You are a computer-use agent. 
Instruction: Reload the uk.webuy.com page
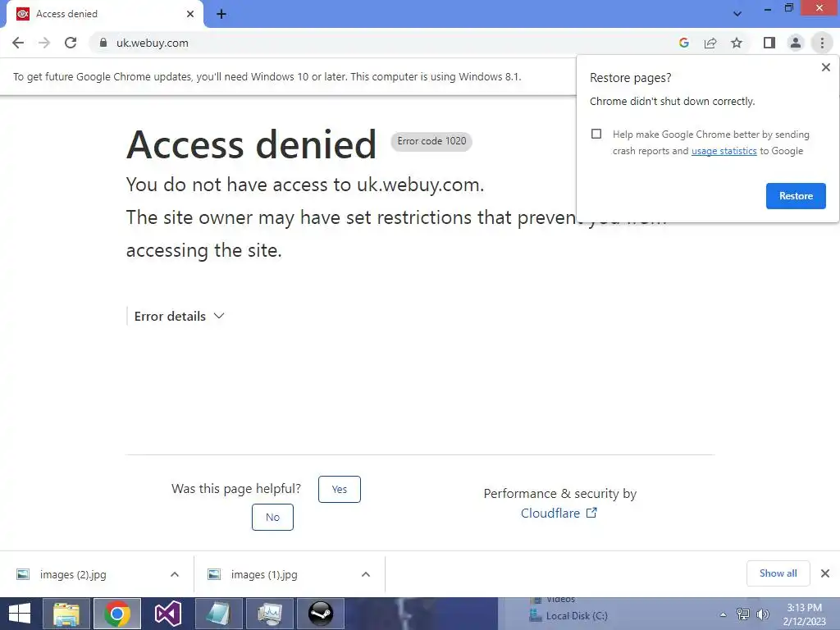tap(71, 43)
